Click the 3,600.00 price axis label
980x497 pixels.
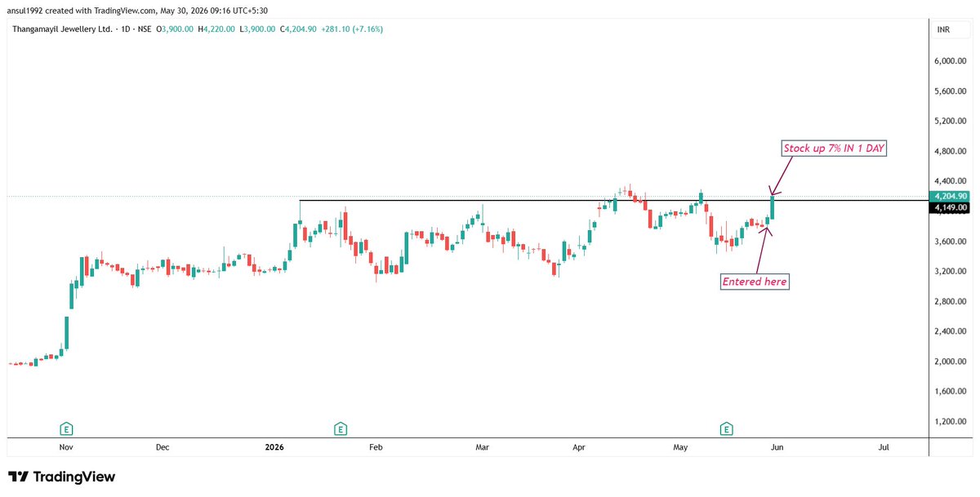pos(951,242)
